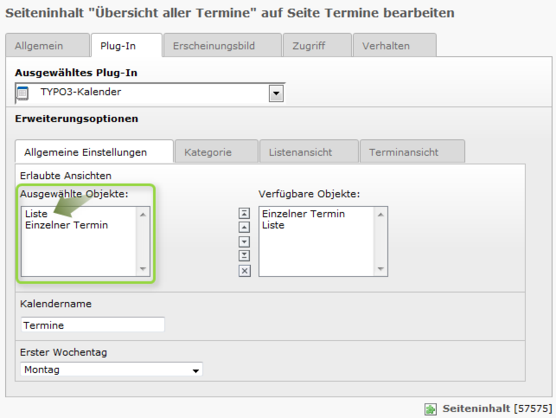
Task: Open the TYPO3-Kalender plug-in dropdown
Action: coord(276,94)
